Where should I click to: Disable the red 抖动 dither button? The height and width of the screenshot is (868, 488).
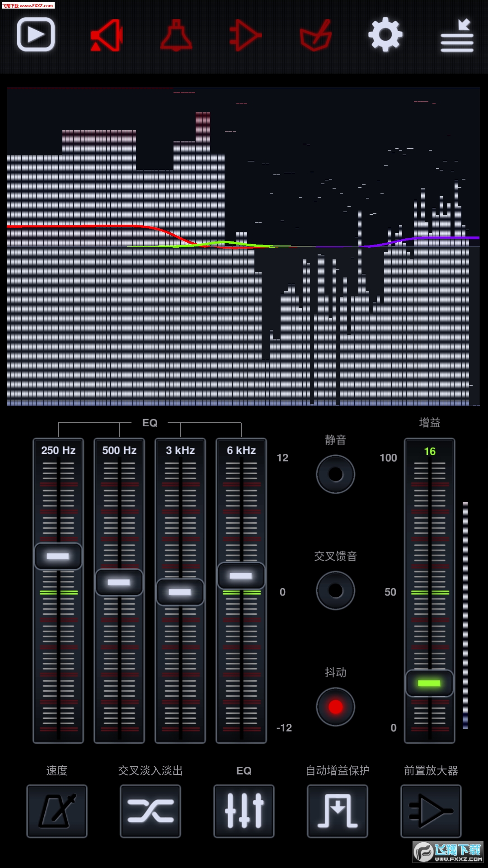(x=335, y=707)
